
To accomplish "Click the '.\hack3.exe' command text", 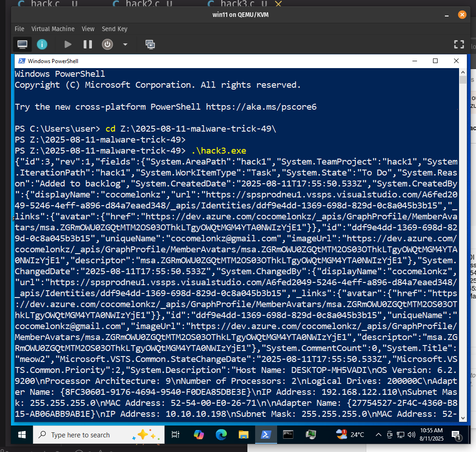I will [219, 151].
